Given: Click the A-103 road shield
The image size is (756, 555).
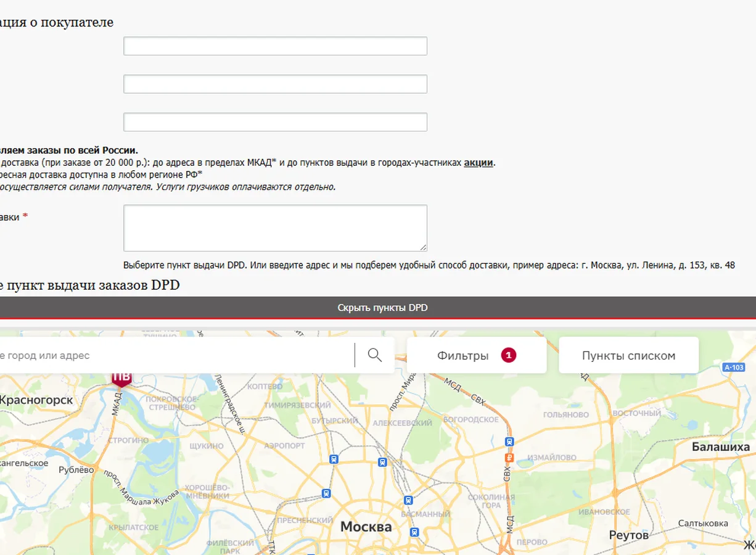Looking at the screenshot, I should 734,368.
